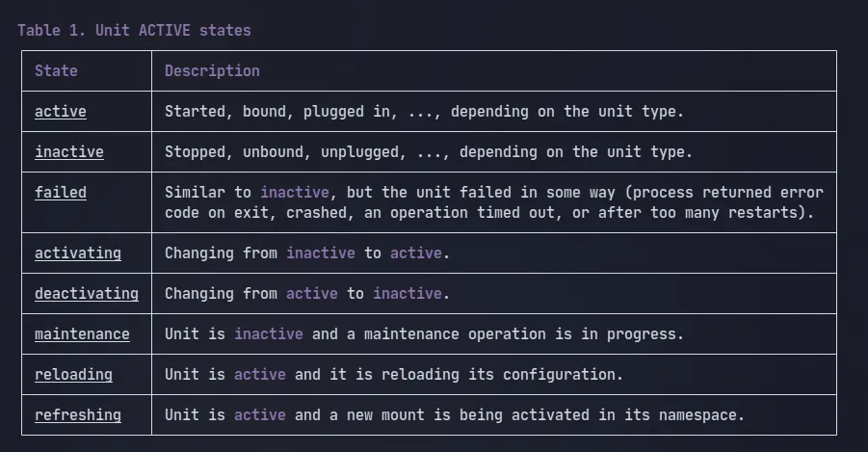Open the "refreshing" state link
This screenshot has width=868, height=452.
(x=77, y=415)
